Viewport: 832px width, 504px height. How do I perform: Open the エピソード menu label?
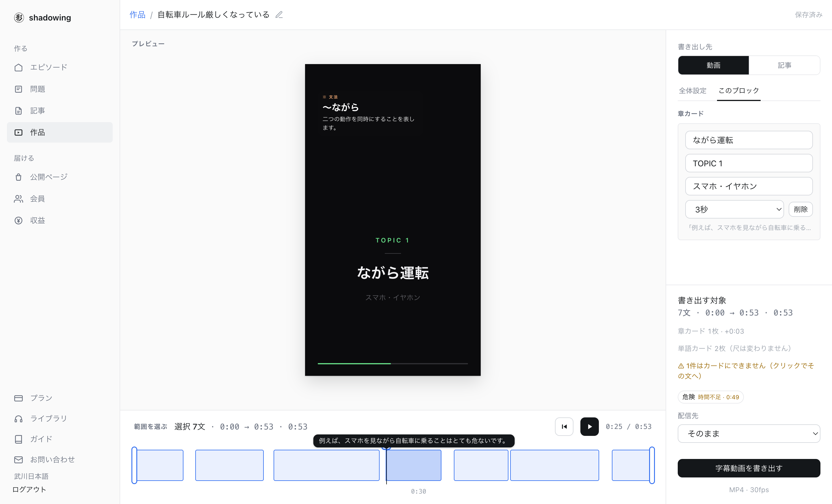pyautogui.click(x=49, y=68)
